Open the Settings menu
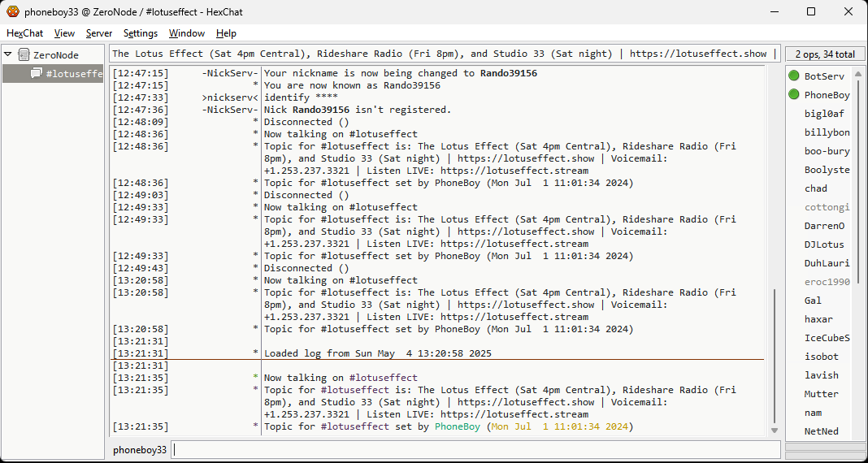The width and height of the screenshot is (868, 463). pyautogui.click(x=141, y=33)
